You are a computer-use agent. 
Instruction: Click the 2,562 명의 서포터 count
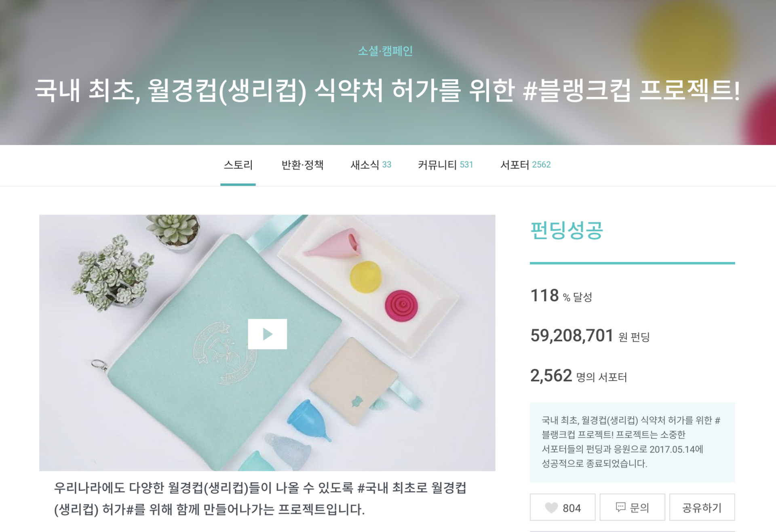pyautogui.click(x=578, y=376)
